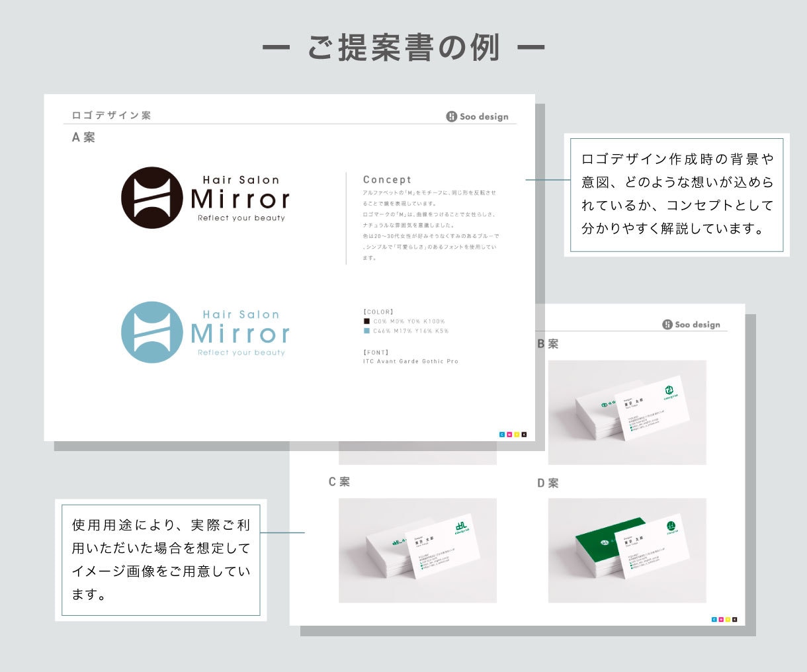Click the light blue Mirror logo circle mark

152,332
